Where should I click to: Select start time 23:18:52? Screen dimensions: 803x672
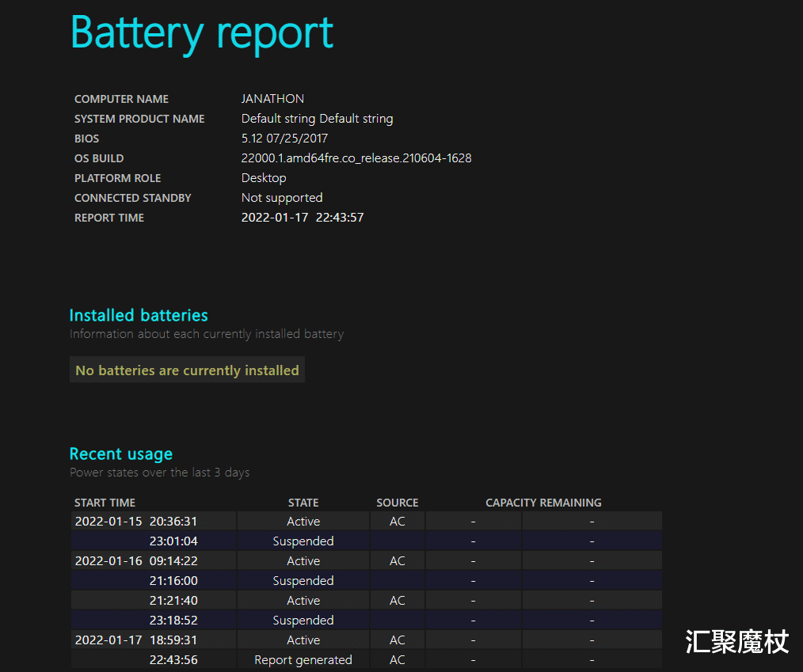(x=173, y=621)
